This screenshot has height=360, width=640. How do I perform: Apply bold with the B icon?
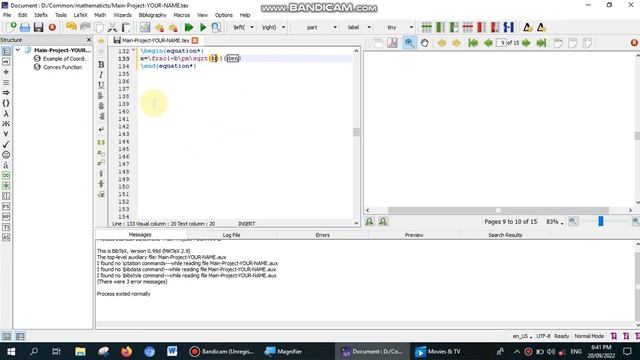pyautogui.click(x=101, y=64)
